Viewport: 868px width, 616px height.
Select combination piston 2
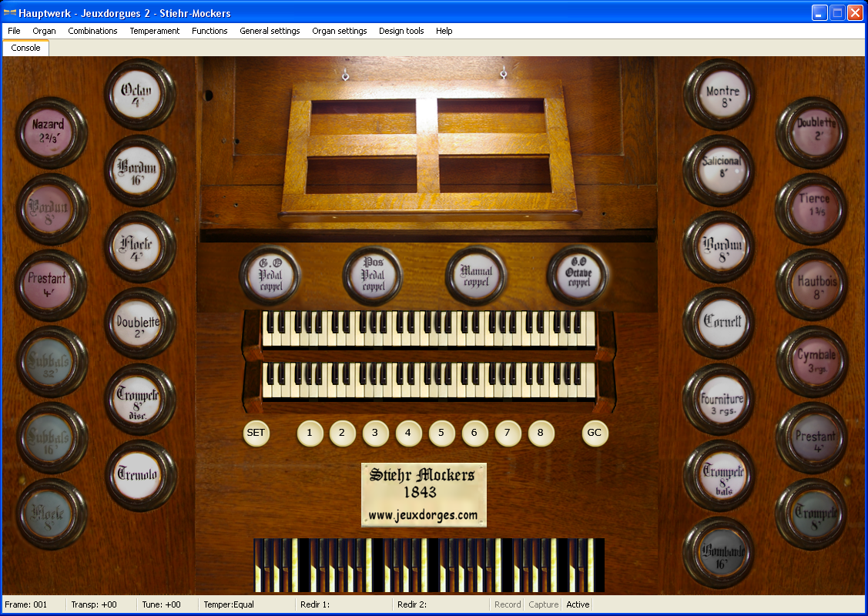click(x=342, y=433)
